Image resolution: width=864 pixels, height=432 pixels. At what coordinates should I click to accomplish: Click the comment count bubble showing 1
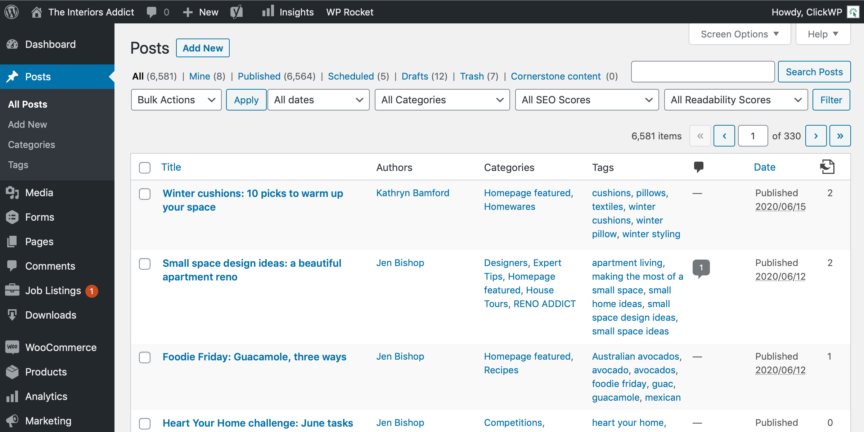coord(701,268)
